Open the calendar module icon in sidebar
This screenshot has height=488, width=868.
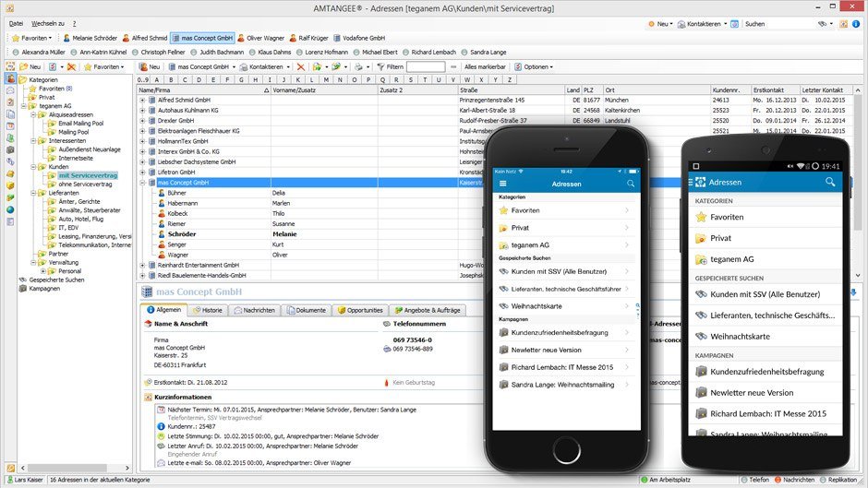click(10, 126)
